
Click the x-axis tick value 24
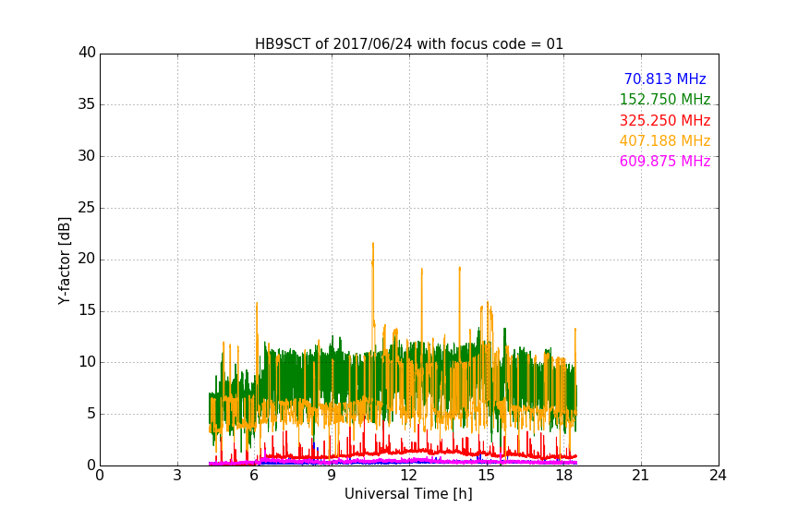[x=718, y=476]
